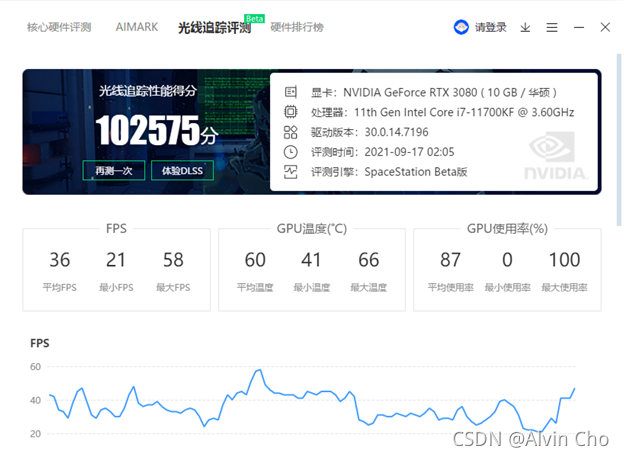The image size is (624, 457).
Task: Click the blue user avatar icon
Action: coord(461,27)
